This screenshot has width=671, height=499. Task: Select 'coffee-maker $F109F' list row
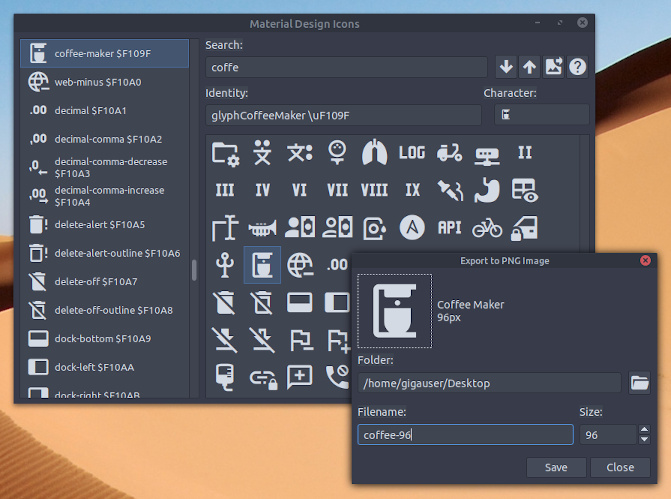pos(104,53)
